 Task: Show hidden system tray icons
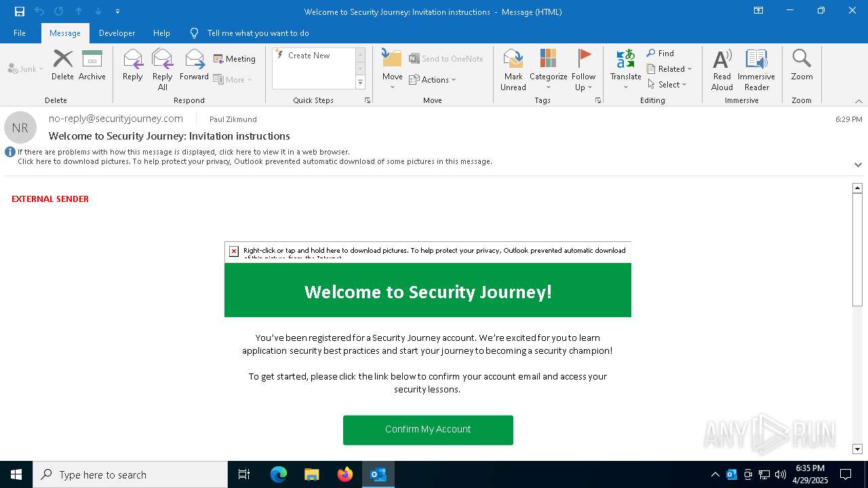pos(715,474)
